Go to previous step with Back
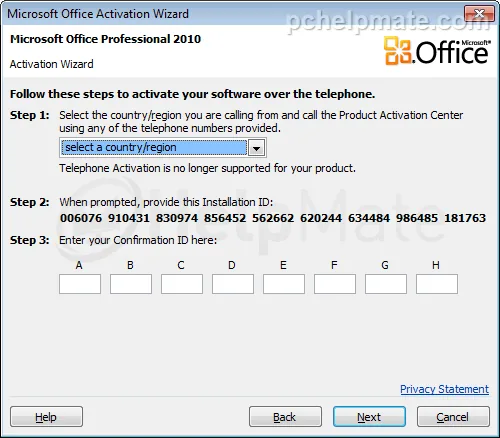The image size is (500, 438). tap(285, 417)
